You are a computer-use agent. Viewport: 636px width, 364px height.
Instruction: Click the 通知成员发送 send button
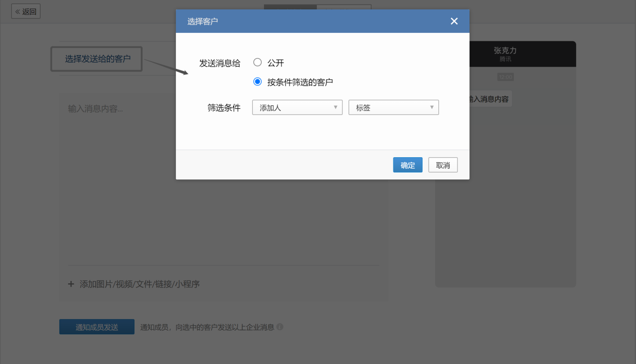pos(96,327)
